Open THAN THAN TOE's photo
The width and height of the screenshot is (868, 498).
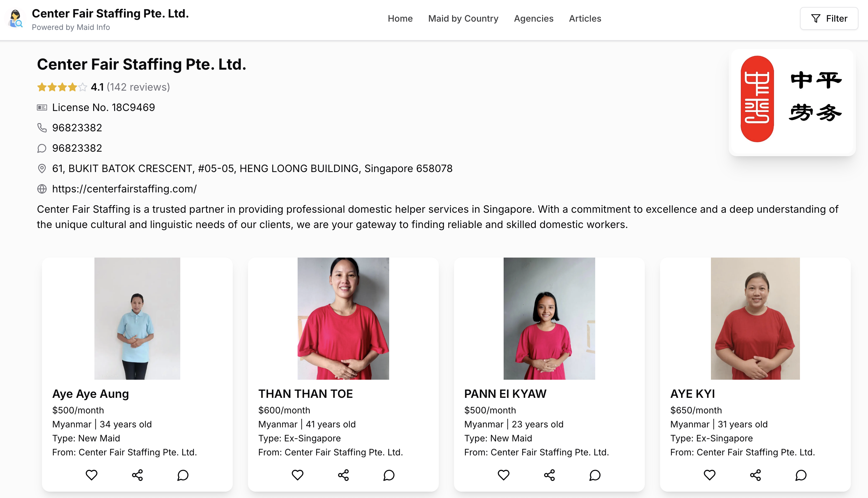tap(343, 318)
